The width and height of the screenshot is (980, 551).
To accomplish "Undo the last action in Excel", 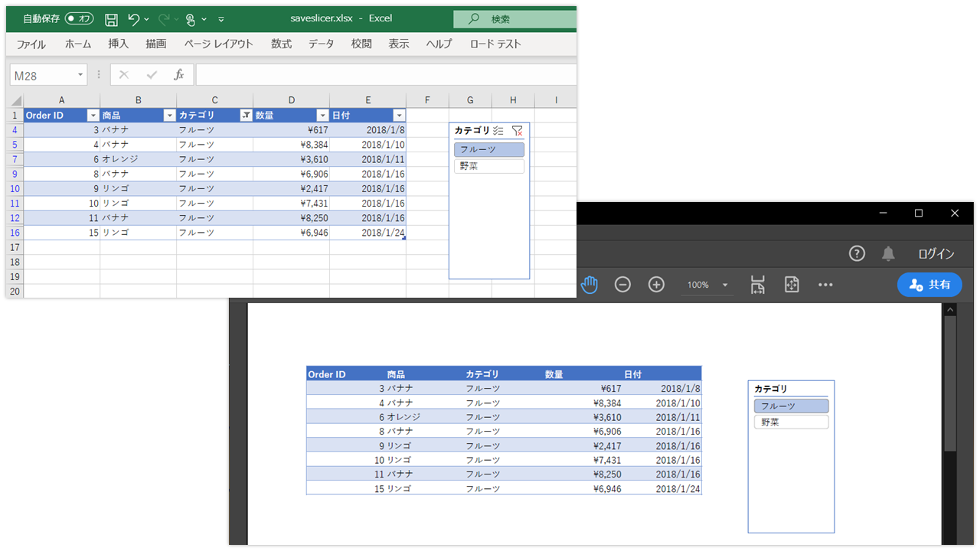I will point(134,19).
